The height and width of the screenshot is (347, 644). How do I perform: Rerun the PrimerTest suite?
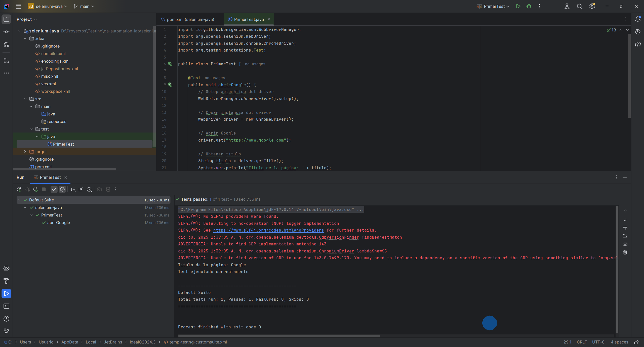(19, 189)
